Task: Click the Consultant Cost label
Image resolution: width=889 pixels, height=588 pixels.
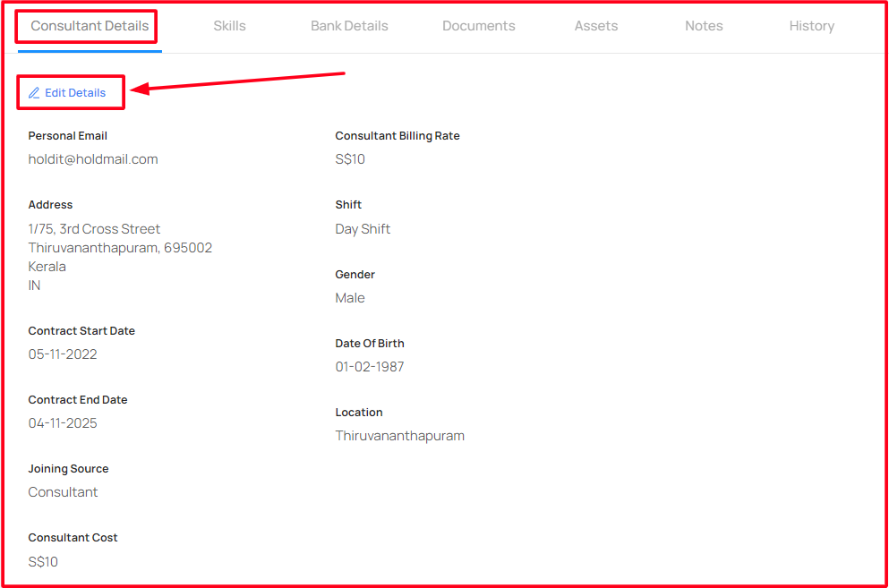Action: 73,538
